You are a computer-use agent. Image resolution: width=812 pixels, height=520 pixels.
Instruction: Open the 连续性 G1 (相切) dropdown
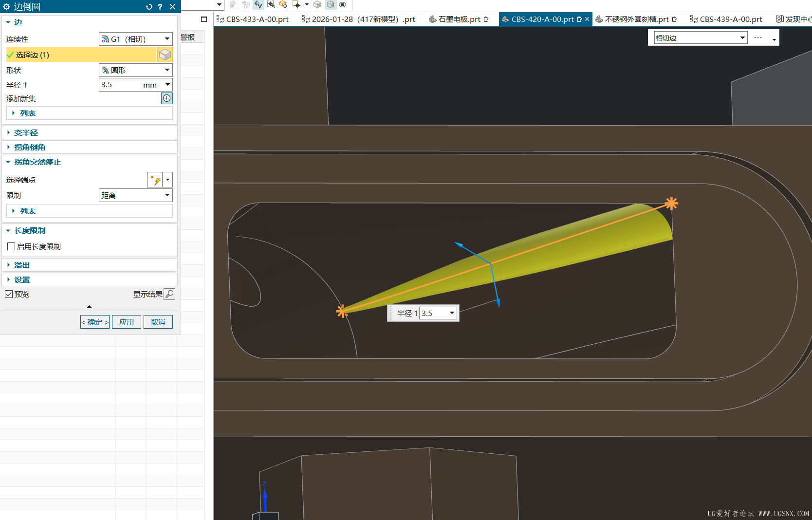pos(135,39)
